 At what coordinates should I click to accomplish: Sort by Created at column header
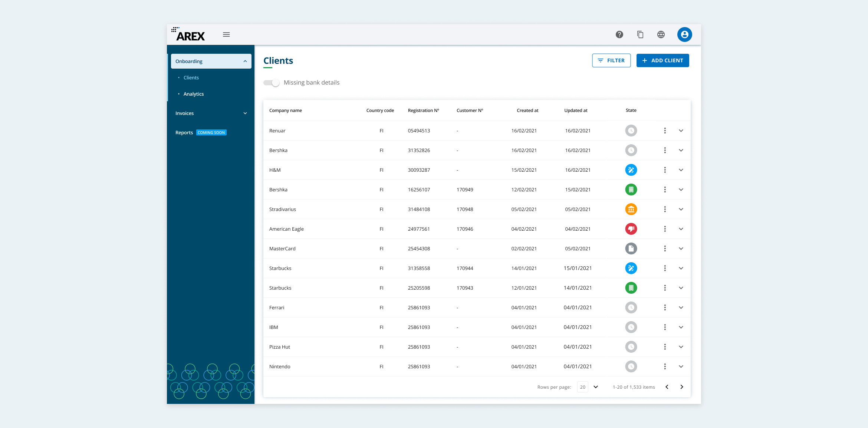pyautogui.click(x=527, y=111)
